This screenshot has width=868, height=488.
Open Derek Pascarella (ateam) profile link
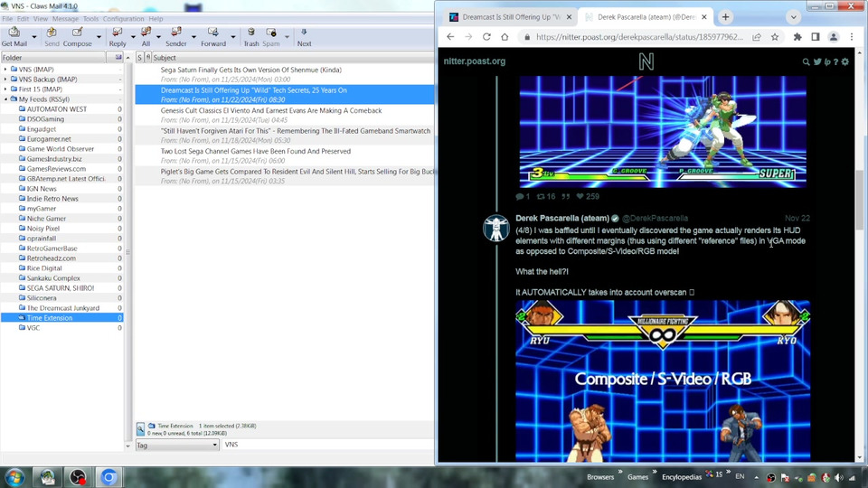[x=562, y=218]
